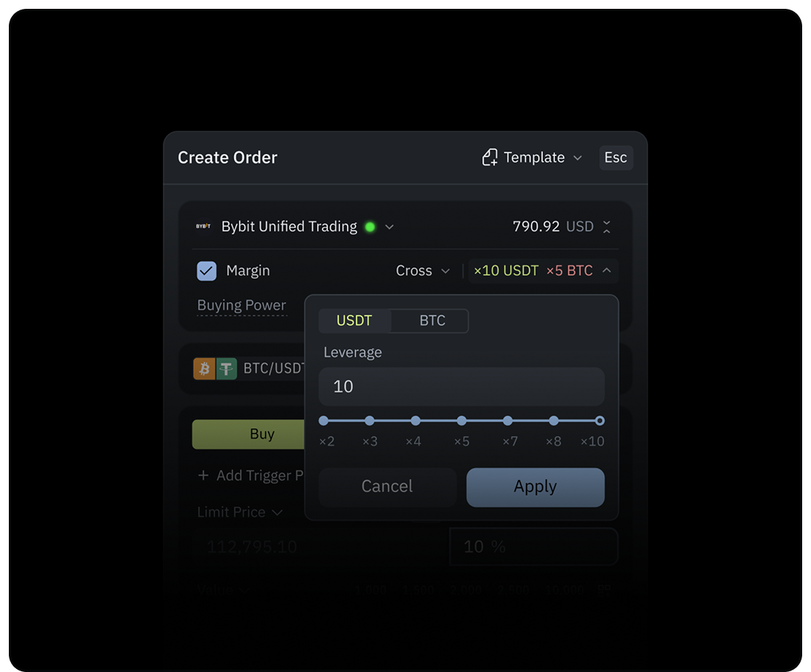This screenshot has height=672, width=811.
Task: Click the ×10 USDT leverage label
Action: coord(506,270)
